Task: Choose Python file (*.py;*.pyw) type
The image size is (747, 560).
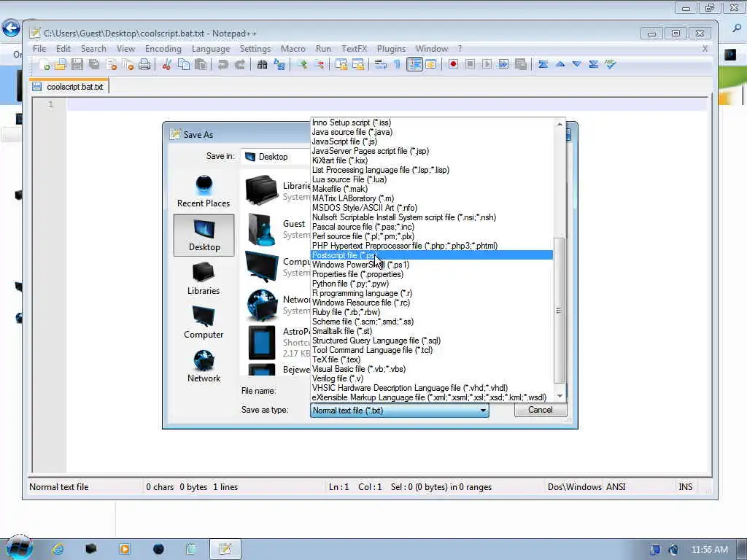Action: click(432, 284)
